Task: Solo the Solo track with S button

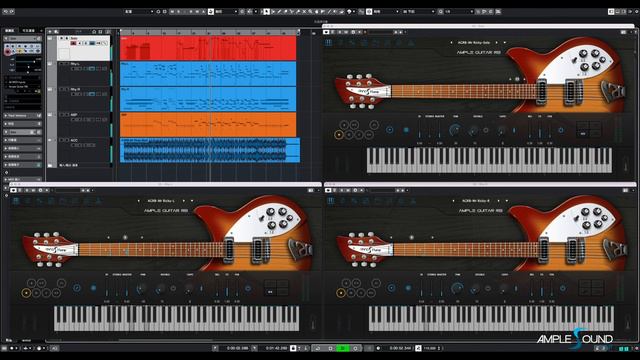Action: [x=67, y=38]
